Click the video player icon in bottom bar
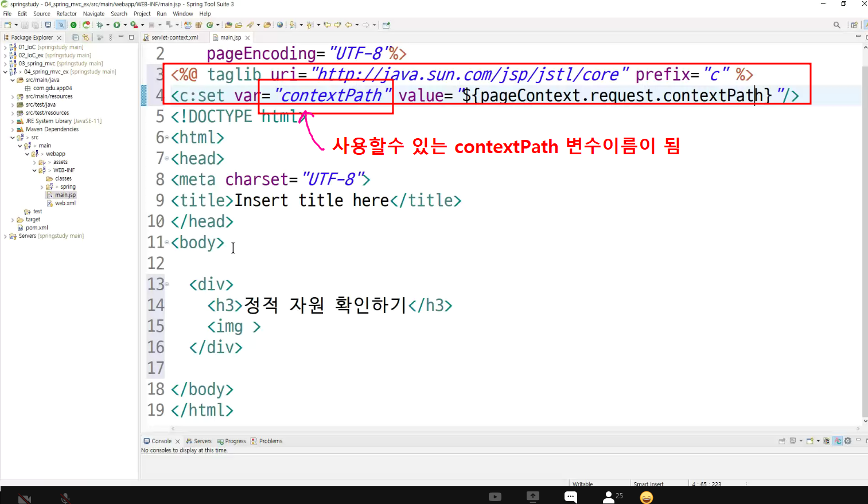The width and height of the screenshot is (868, 504). [x=495, y=497]
